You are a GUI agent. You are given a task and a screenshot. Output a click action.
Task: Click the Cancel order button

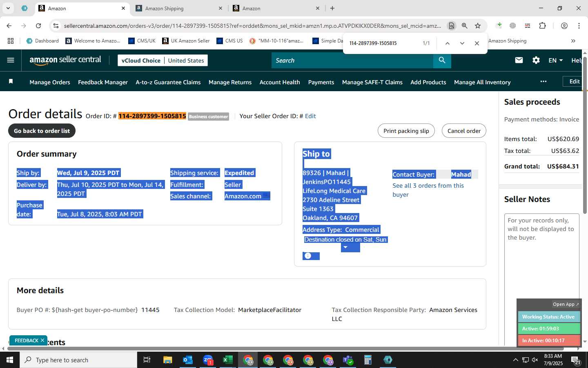[464, 131]
